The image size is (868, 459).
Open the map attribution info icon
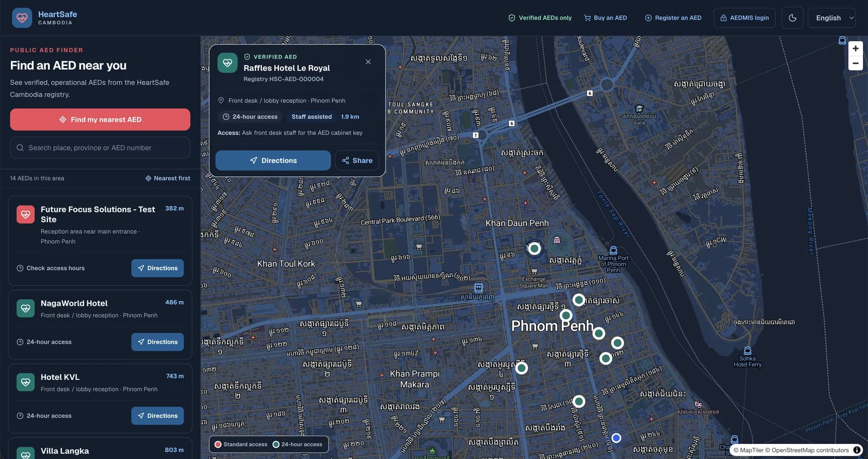pos(857,450)
